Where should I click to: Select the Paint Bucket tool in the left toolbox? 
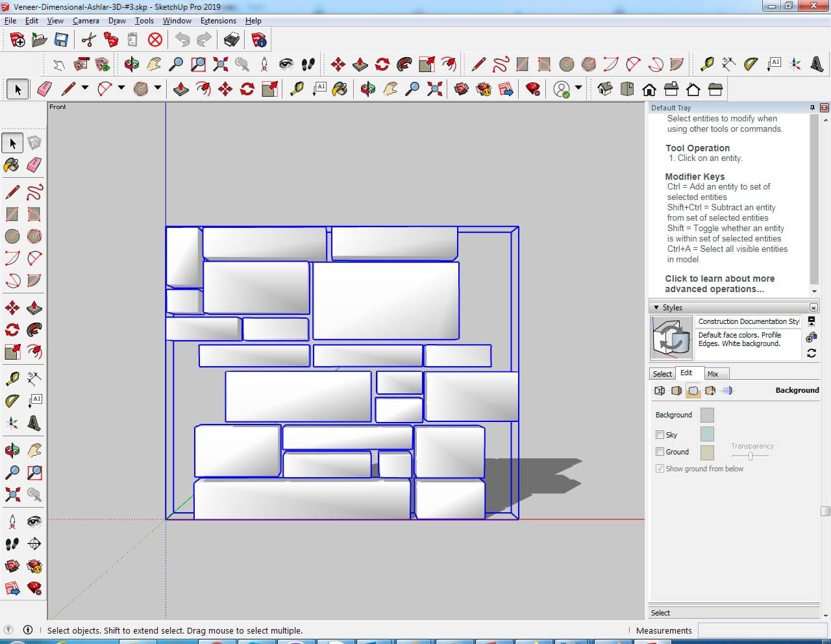point(12,165)
